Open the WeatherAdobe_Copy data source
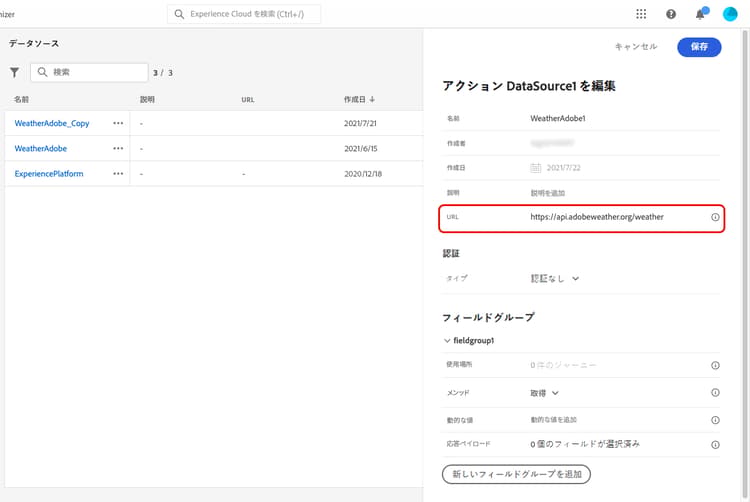 (x=52, y=123)
